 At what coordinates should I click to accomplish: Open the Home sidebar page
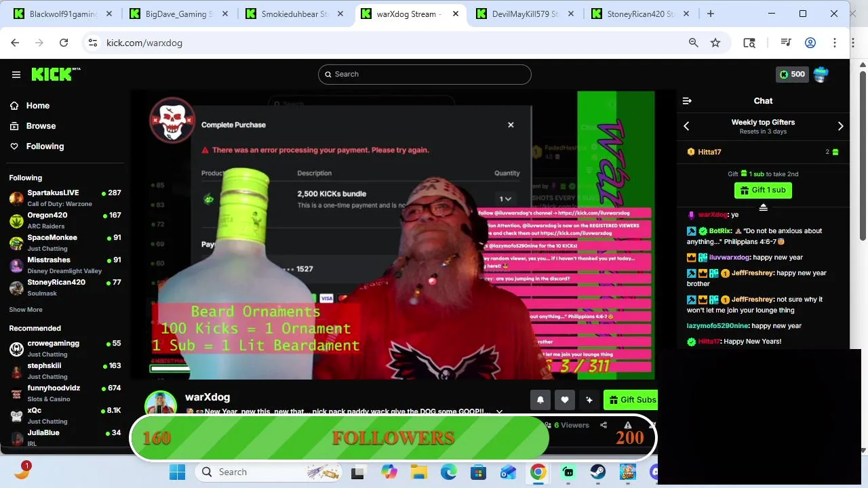pos(30,106)
